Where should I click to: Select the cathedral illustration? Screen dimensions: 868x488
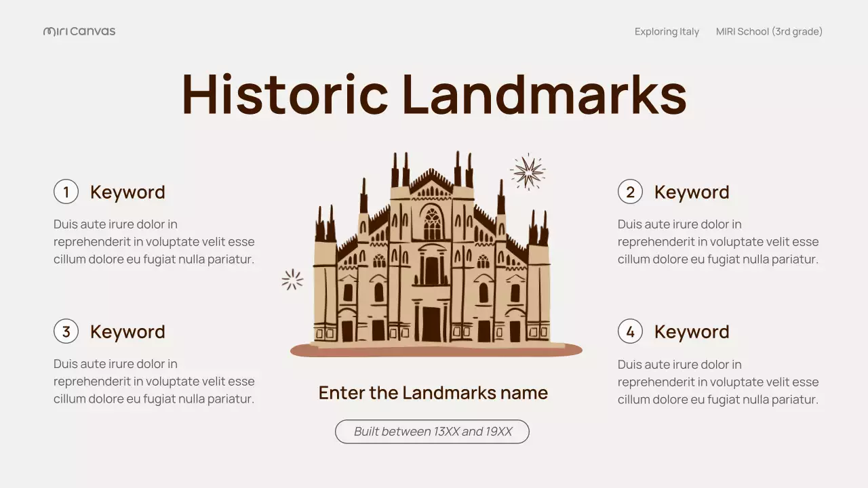431,258
